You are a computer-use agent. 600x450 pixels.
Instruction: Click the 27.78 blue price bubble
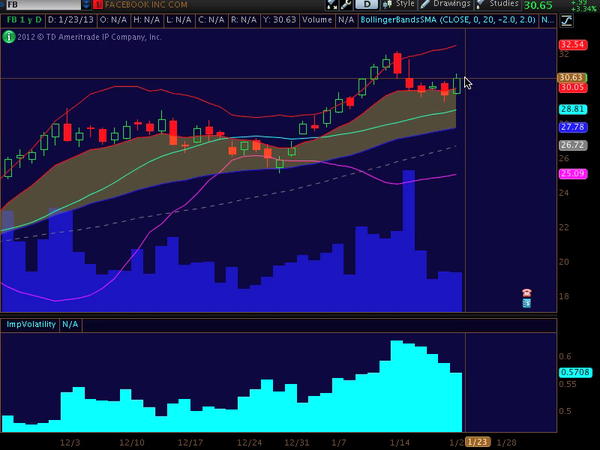click(572, 127)
